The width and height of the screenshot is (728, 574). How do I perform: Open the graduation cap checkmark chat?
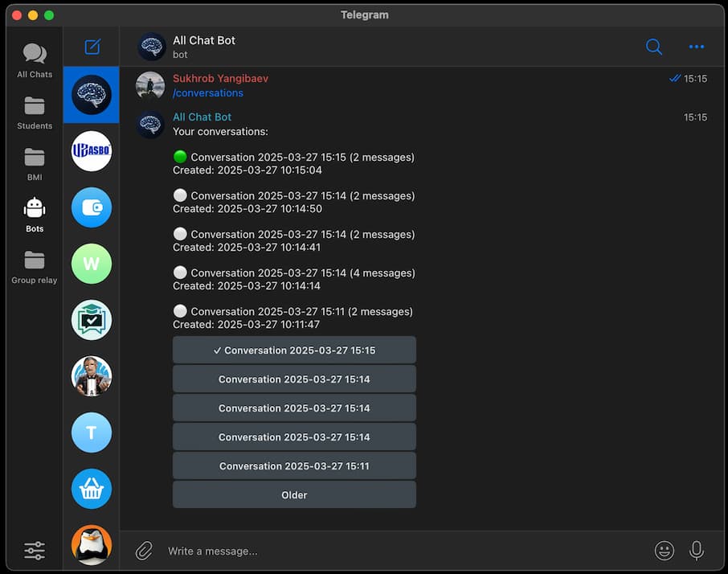(91, 319)
